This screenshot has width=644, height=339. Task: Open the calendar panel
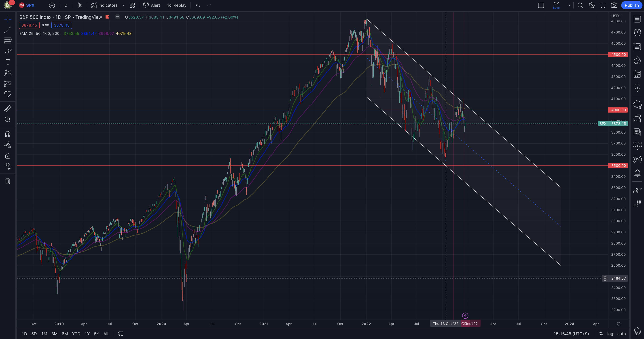pyautogui.click(x=637, y=74)
